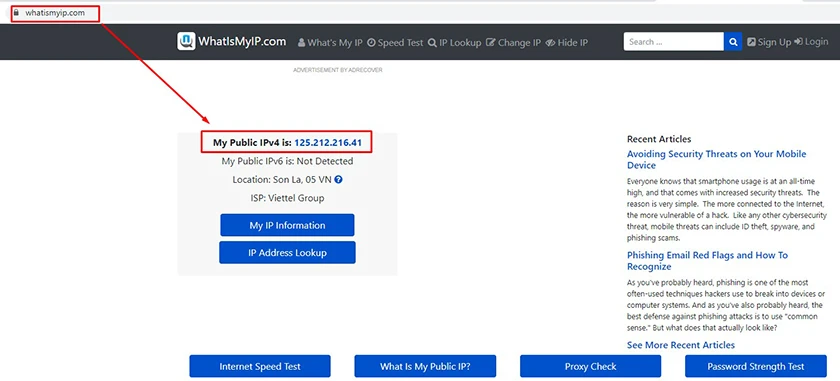Click the IP address 125.212.216.41 link
The width and height of the screenshot is (840, 381).
(328, 143)
